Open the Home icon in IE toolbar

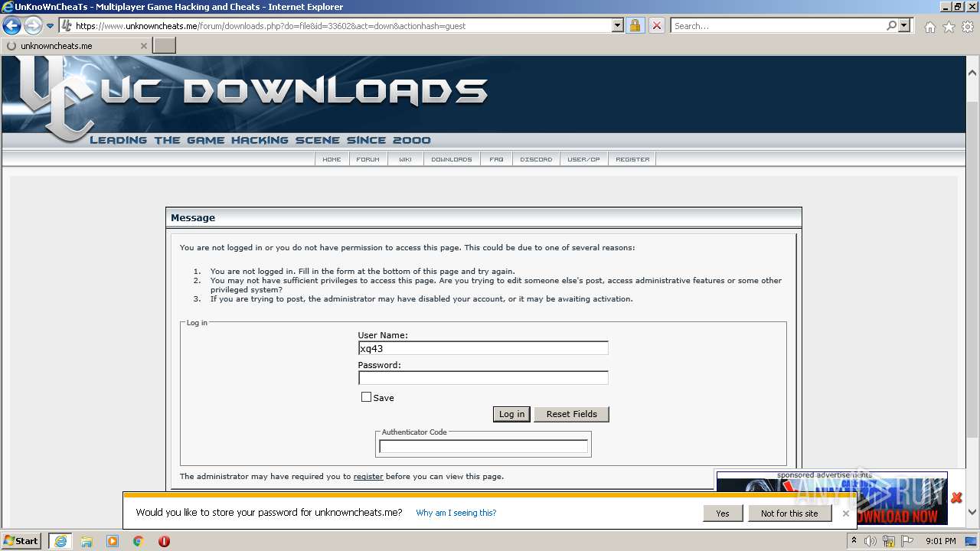929,27
